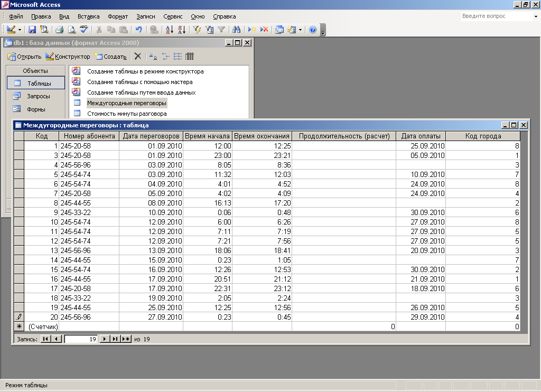The image size is (541, 392).
Task: Select the 'Междугородные переговоры' table in list
Action: click(x=127, y=103)
